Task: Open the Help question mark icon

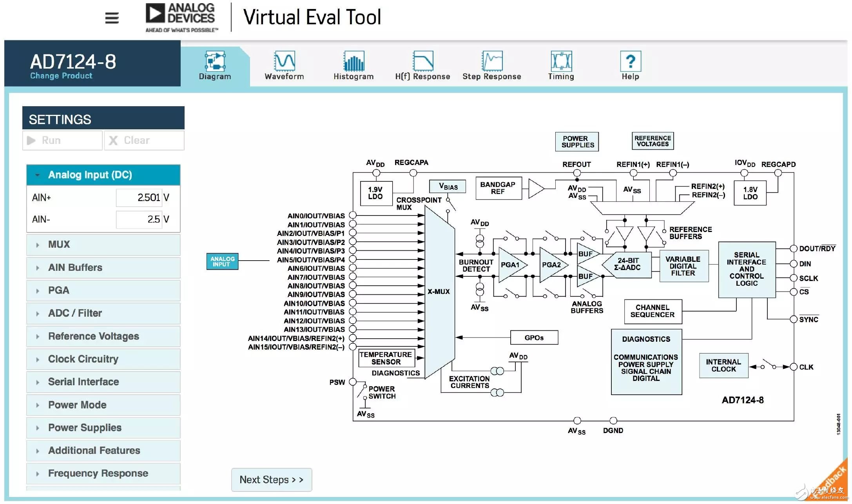Action: 630,62
